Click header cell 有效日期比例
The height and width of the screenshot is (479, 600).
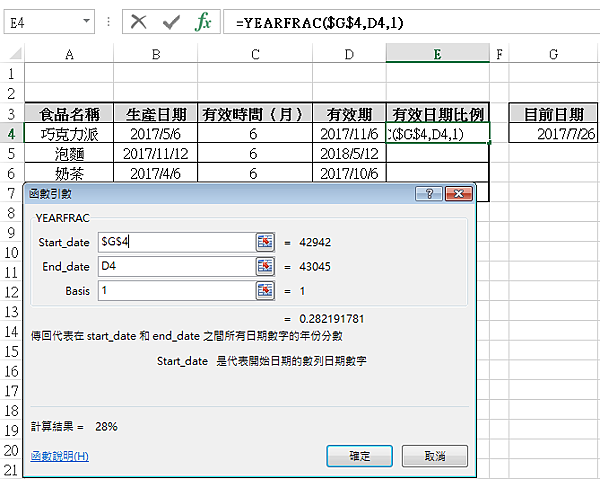(x=438, y=114)
